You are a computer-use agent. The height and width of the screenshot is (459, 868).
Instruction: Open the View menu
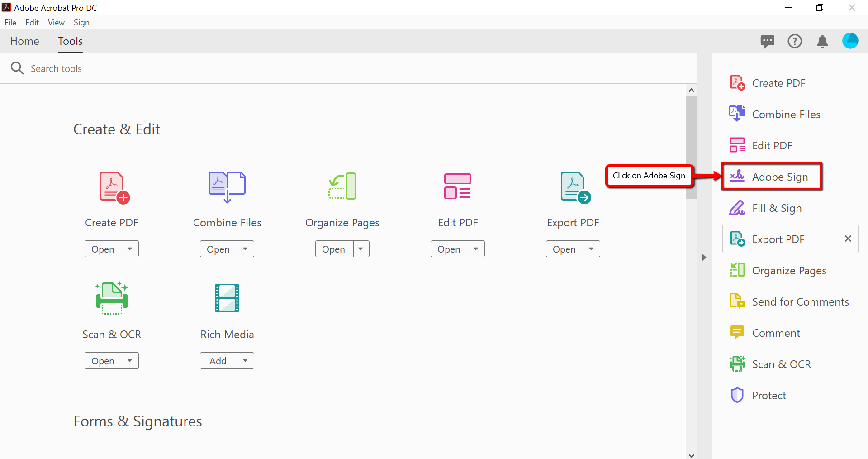click(x=56, y=23)
